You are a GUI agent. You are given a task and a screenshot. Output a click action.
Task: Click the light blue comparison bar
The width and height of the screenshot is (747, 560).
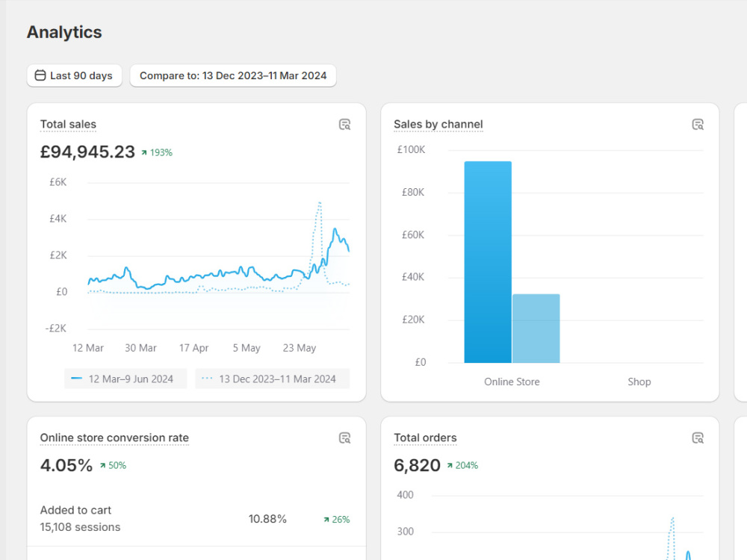536,329
